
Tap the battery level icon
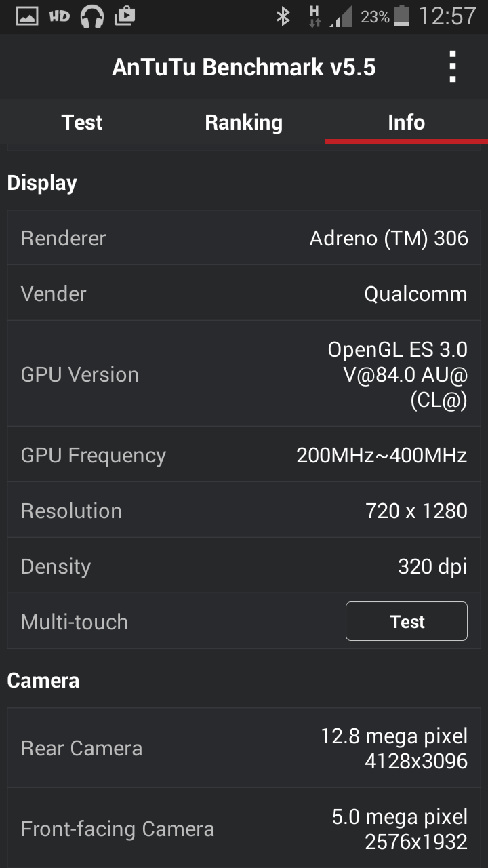click(402, 16)
